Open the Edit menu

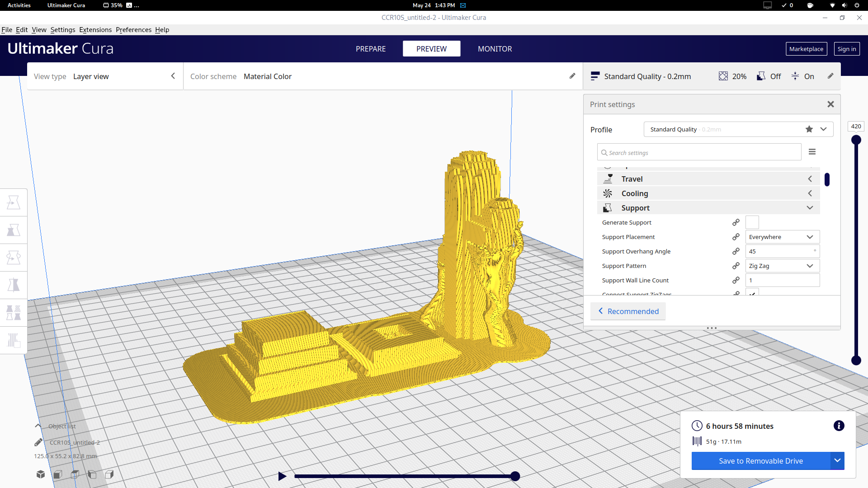click(22, 29)
